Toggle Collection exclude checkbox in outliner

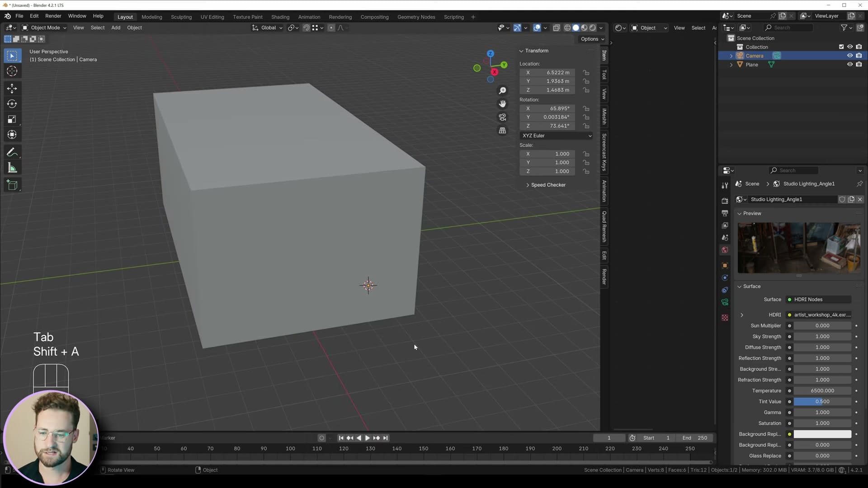click(841, 47)
